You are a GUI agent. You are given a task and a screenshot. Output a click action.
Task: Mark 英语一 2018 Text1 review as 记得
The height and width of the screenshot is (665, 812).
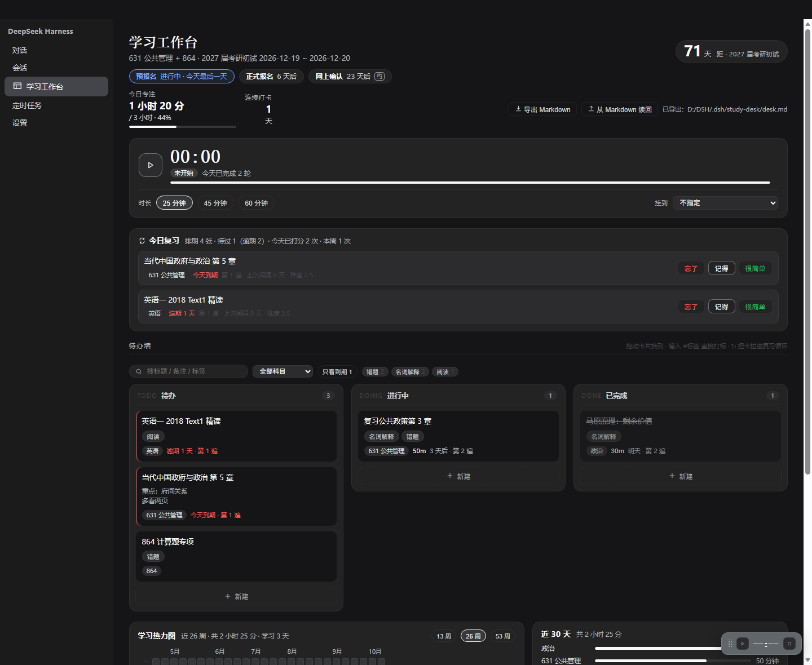click(x=721, y=307)
